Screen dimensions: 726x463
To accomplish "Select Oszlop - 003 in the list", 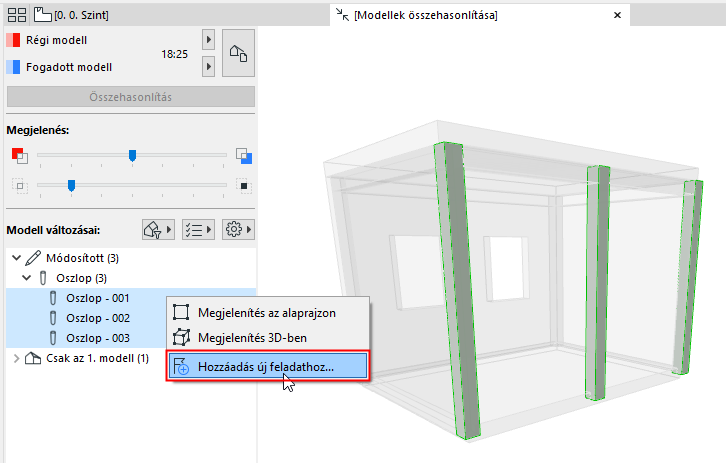I will [98, 338].
